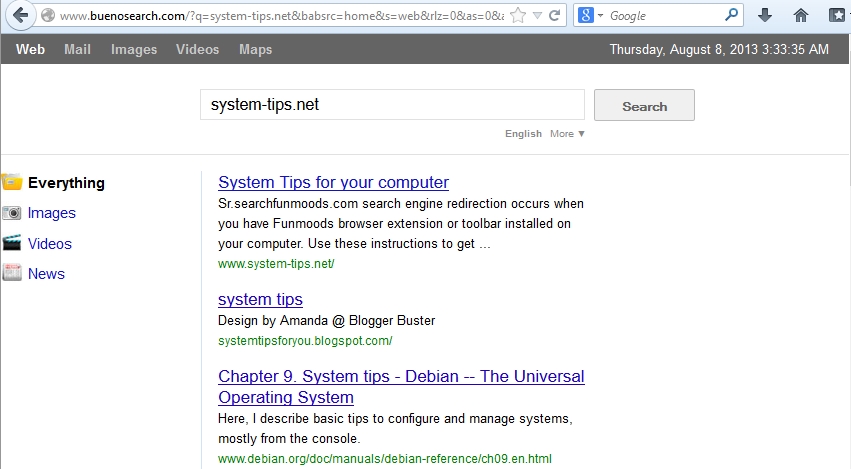The image size is (851, 469).
Task: Open the Downloads arrow icon
Action: pyautogui.click(x=765, y=15)
